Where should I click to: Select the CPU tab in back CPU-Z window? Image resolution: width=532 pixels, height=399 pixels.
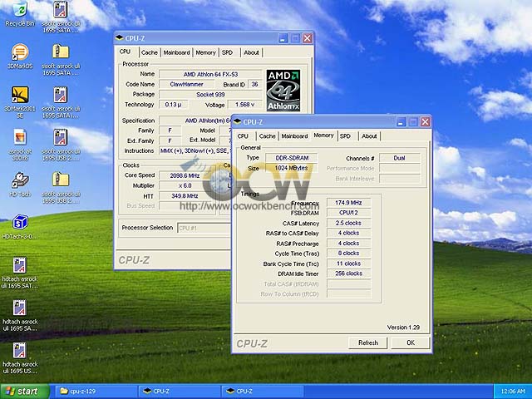pos(125,52)
